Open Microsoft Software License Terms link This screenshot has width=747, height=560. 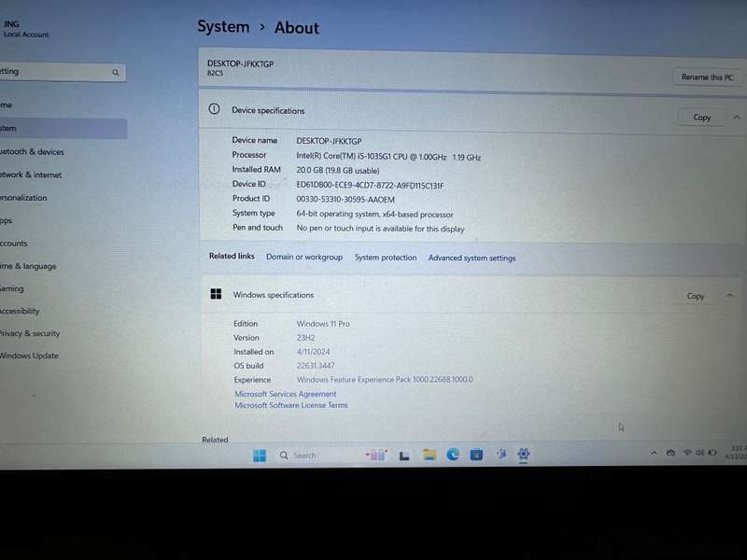pyautogui.click(x=291, y=405)
